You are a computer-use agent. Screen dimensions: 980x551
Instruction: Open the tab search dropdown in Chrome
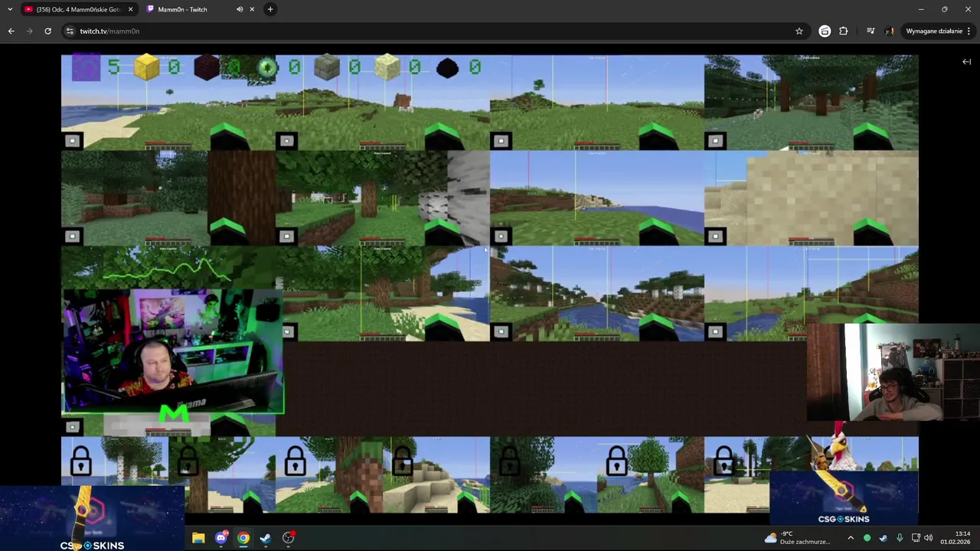(10, 9)
